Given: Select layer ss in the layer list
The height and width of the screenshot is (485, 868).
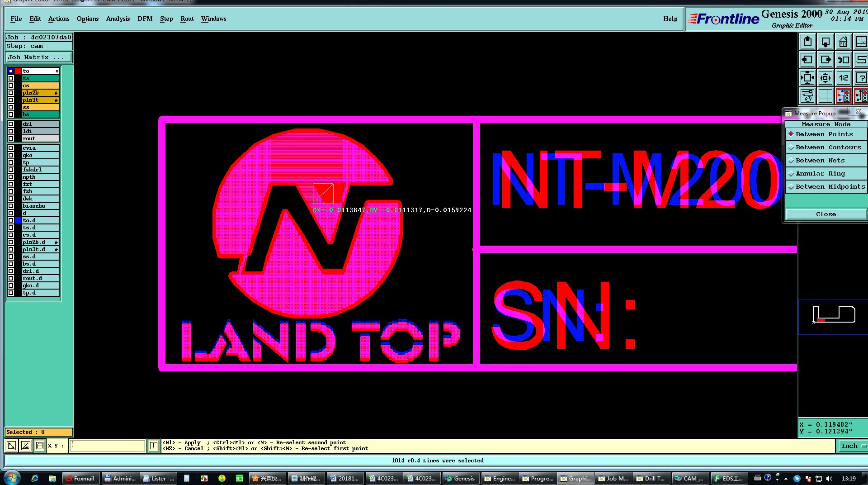Looking at the screenshot, I should [x=40, y=107].
